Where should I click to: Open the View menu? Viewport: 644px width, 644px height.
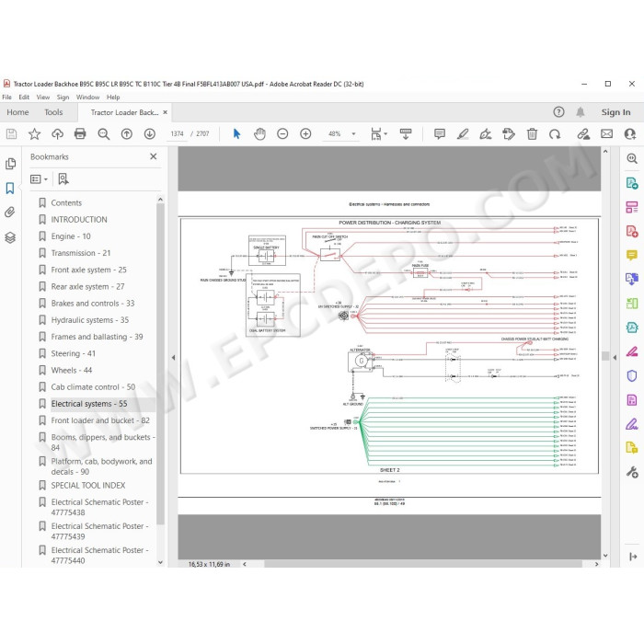coord(42,98)
